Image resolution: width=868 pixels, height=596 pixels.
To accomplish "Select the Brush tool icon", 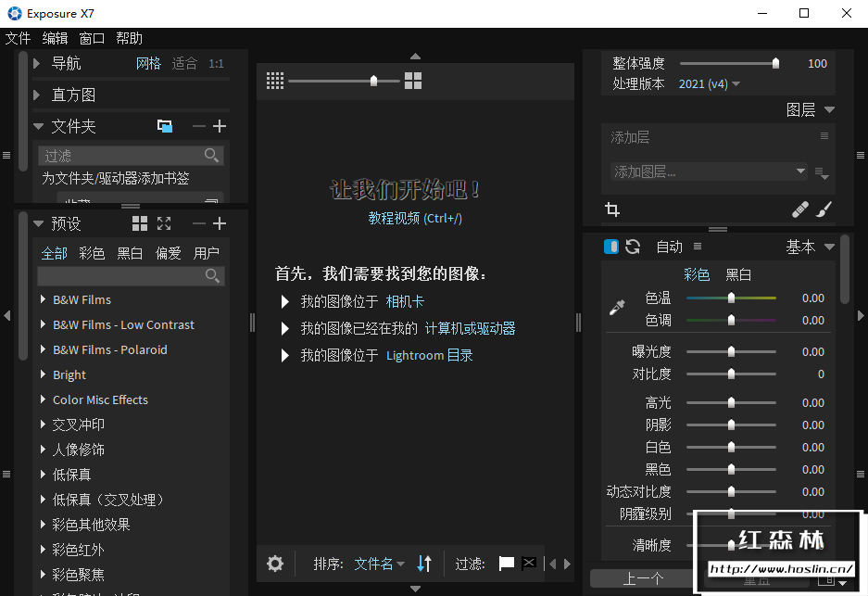I will tap(824, 209).
